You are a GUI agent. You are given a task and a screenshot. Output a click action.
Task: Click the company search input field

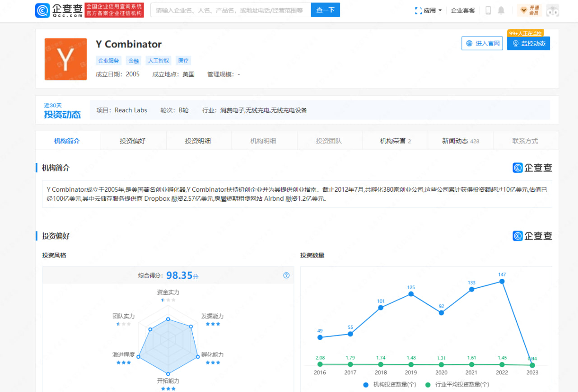coord(231,10)
